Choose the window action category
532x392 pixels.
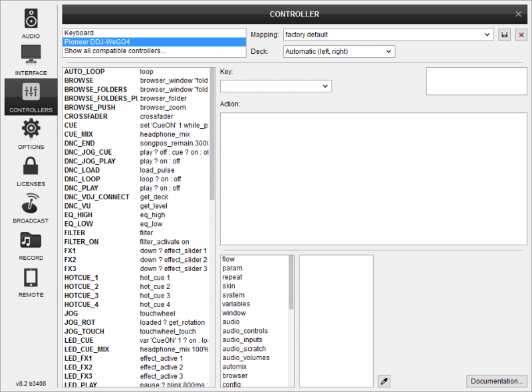tap(255, 313)
